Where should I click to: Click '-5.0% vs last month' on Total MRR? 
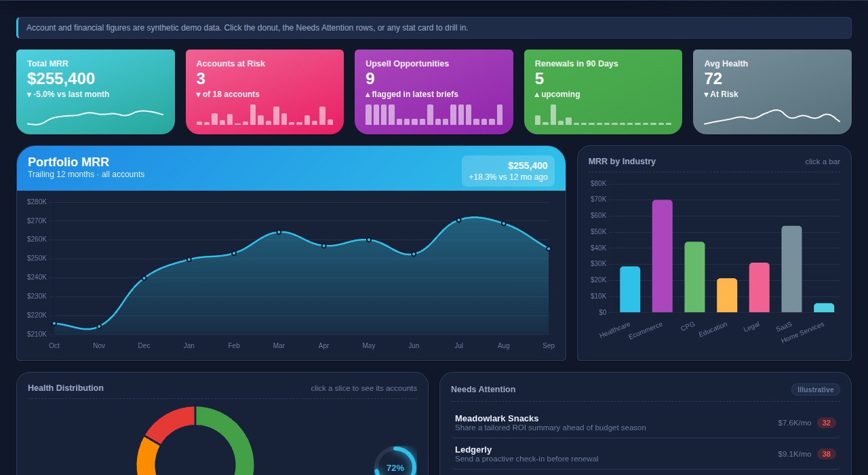[x=71, y=94]
